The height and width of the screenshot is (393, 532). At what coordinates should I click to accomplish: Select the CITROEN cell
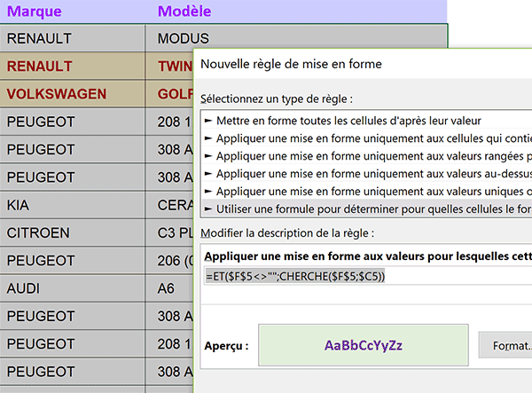point(73,232)
